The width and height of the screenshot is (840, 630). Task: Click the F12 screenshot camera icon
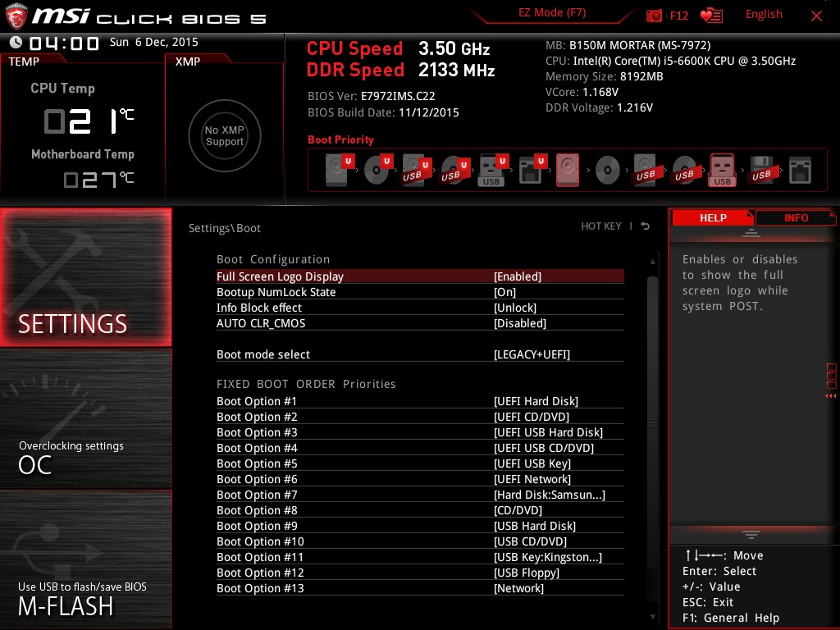tap(654, 16)
